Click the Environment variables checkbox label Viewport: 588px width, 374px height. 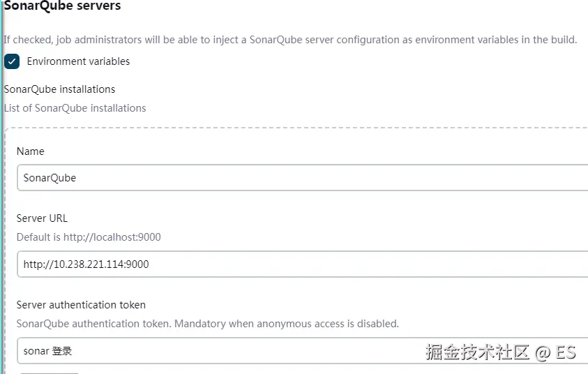coord(78,61)
